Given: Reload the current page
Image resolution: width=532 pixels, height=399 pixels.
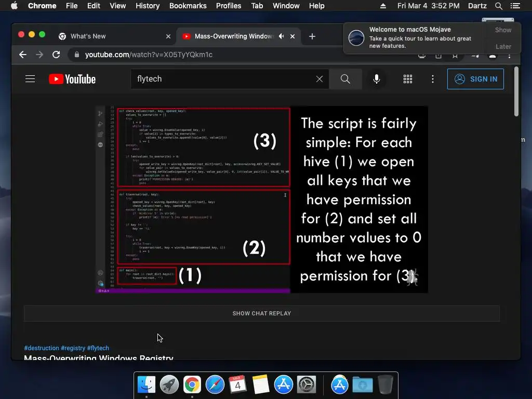Looking at the screenshot, I should pos(56,55).
